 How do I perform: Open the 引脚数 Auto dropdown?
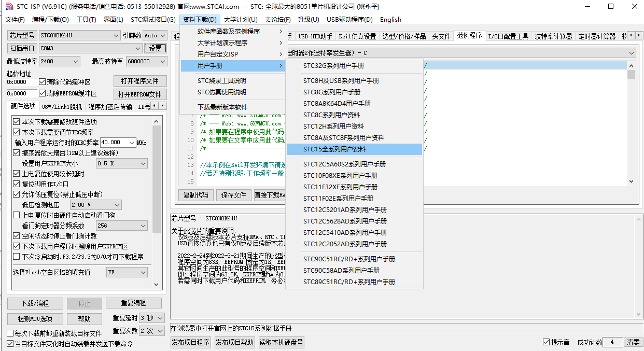point(155,35)
